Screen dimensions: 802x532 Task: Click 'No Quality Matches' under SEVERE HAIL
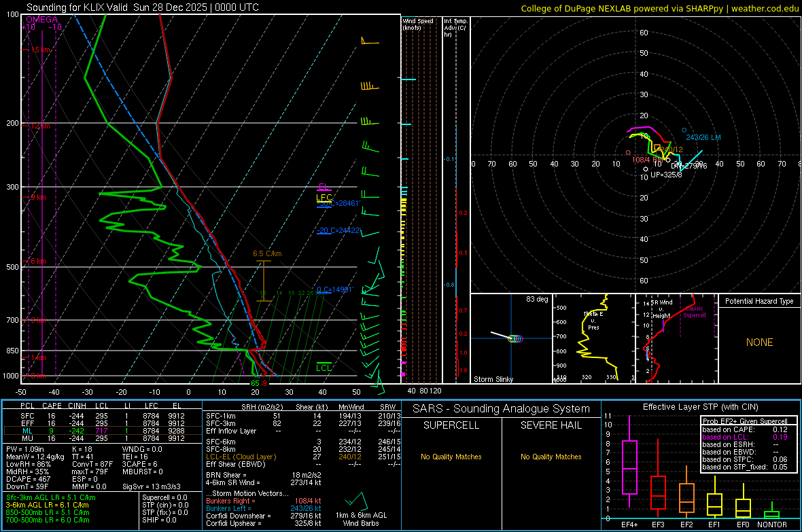click(551, 457)
